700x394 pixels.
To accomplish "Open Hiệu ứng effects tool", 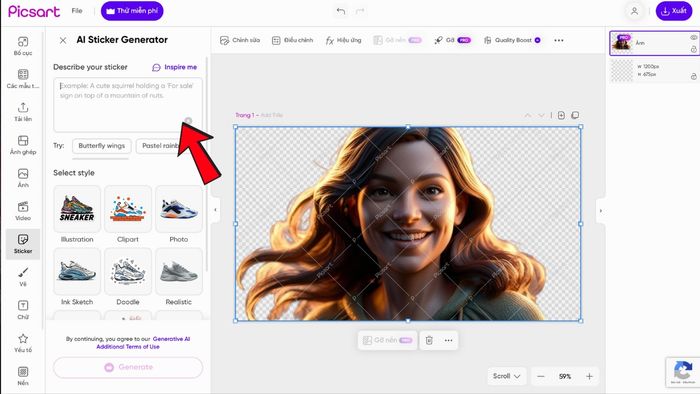I will coord(343,40).
